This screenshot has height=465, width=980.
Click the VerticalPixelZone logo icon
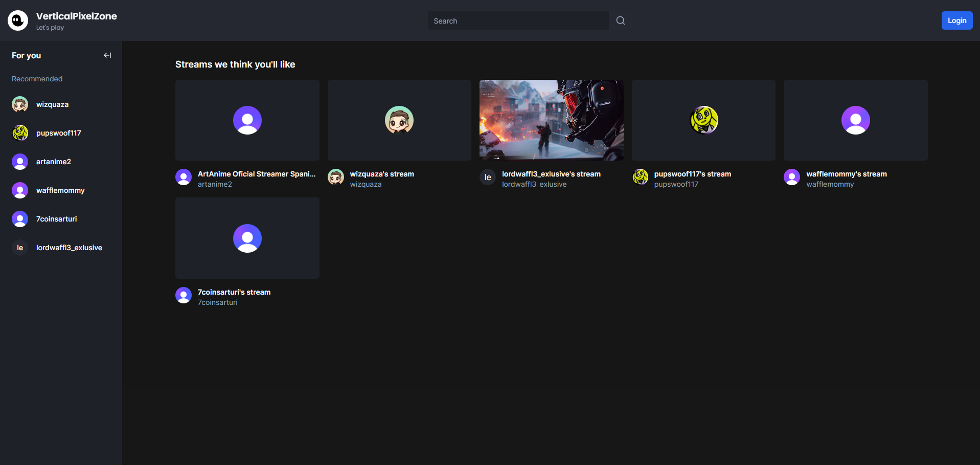[x=18, y=20]
